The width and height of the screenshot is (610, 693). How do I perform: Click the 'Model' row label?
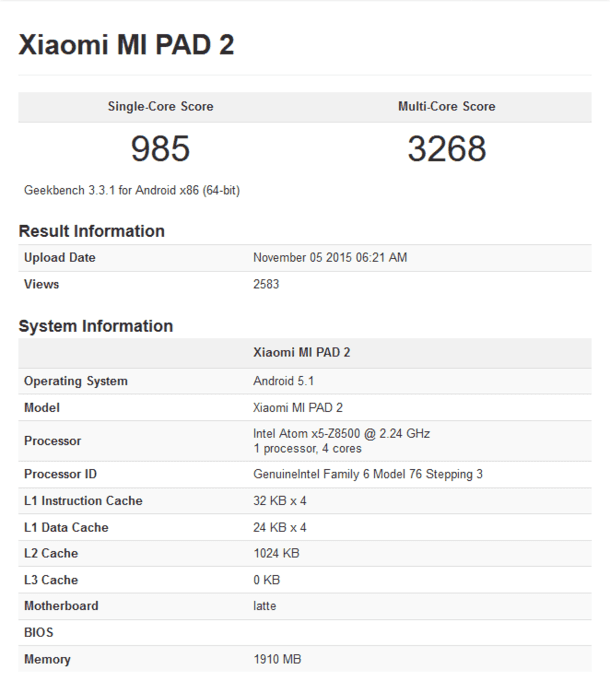click(x=42, y=407)
